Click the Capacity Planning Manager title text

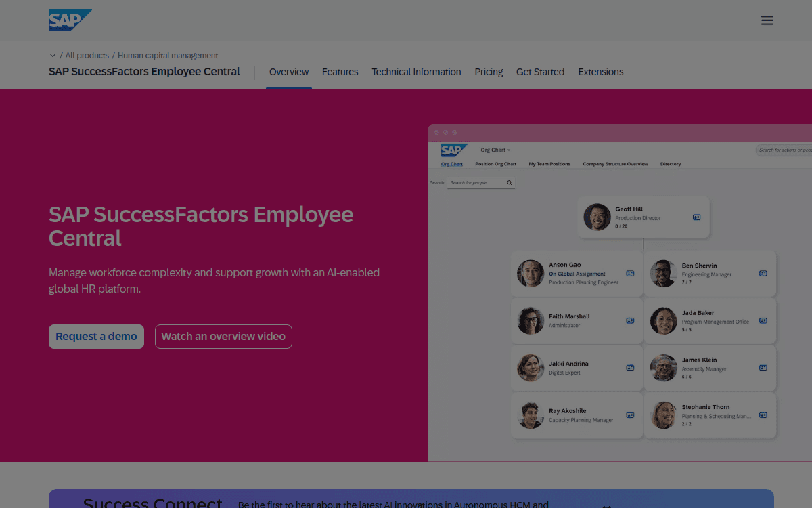(581, 420)
